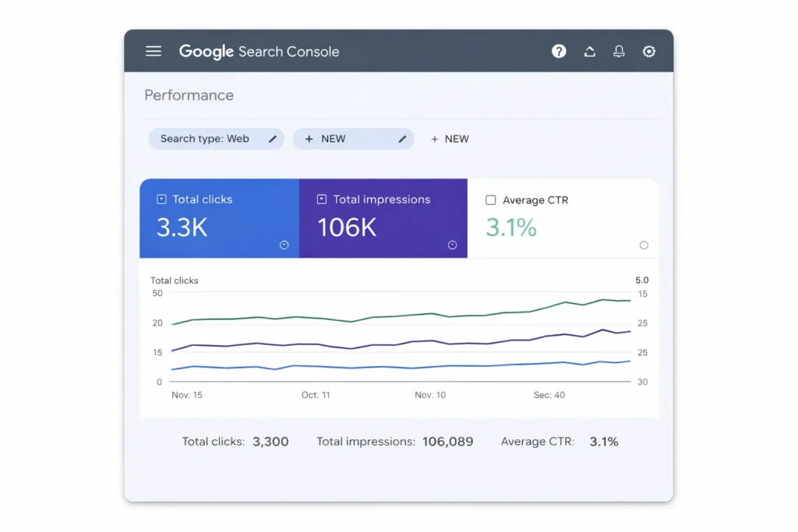Screen dimensions: 798x532
Task: Click the help question mark icon
Action: [559, 51]
